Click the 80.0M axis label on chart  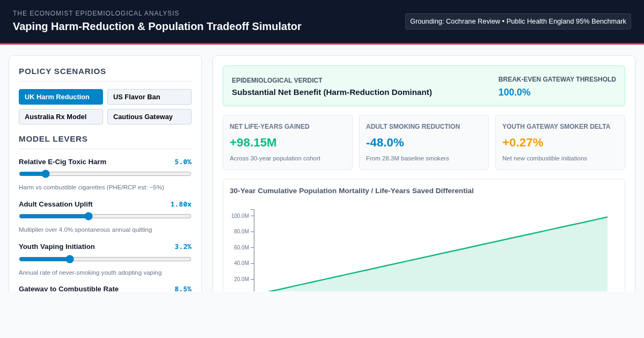pos(241,231)
